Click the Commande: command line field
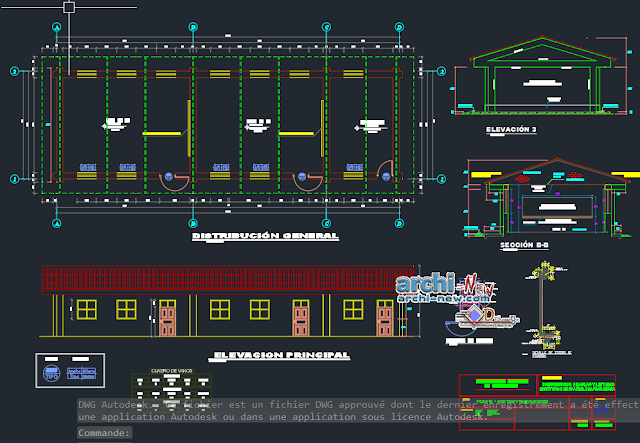The image size is (640, 443). pos(104,433)
